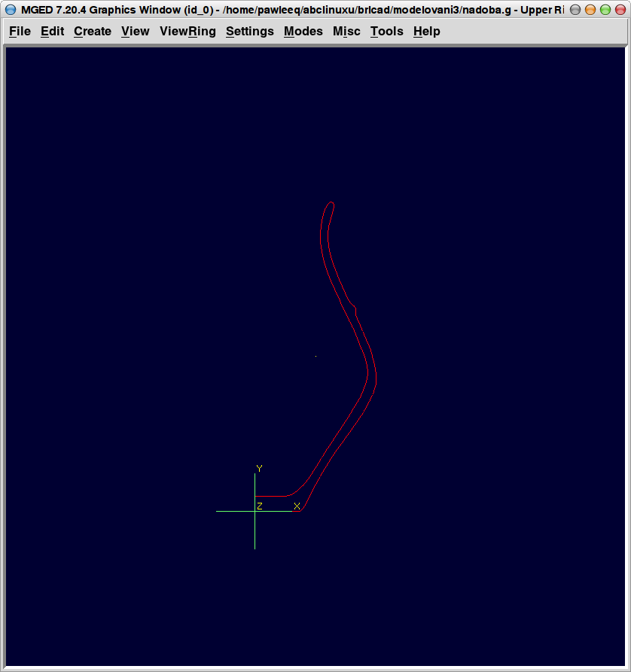Click the yellow Y axis label
This screenshot has height=672, width=631.
(259, 469)
